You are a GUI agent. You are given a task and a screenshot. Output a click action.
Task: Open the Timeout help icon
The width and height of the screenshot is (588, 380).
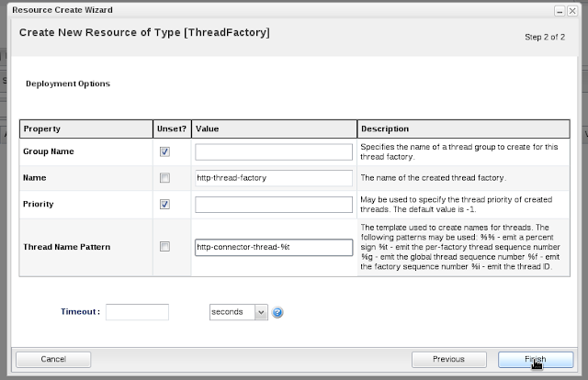click(x=277, y=312)
